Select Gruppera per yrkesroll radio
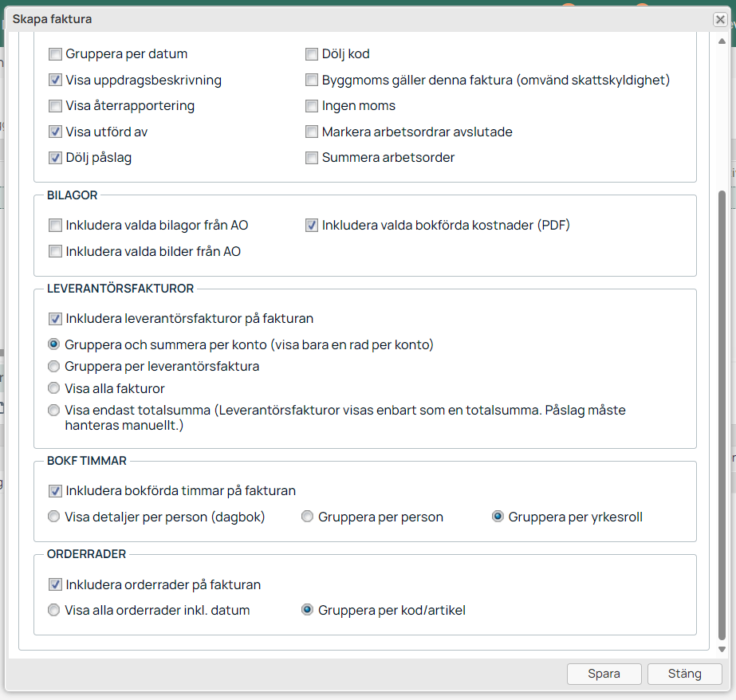Image resolution: width=736 pixels, height=700 pixels. pyautogui.click(x=498, y=517)
